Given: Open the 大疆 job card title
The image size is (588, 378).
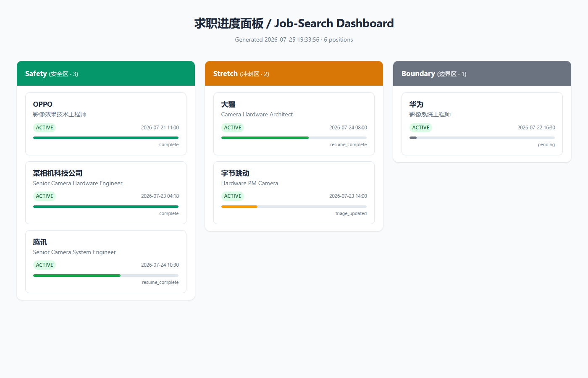Looking at the screenshot, I should tap(228, 104).
